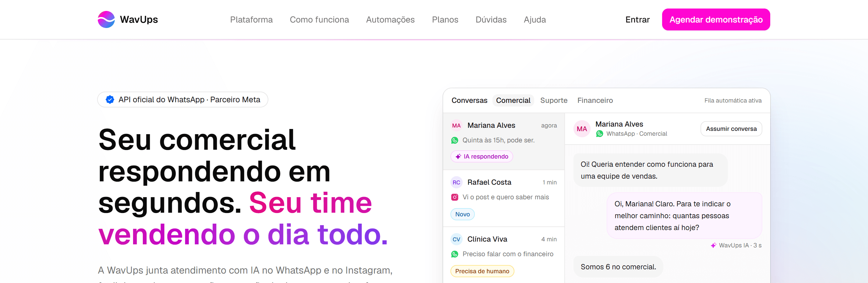868x283 pixels.
Task: Click the large MA avatar in chat header
Action: coord(582,129)
